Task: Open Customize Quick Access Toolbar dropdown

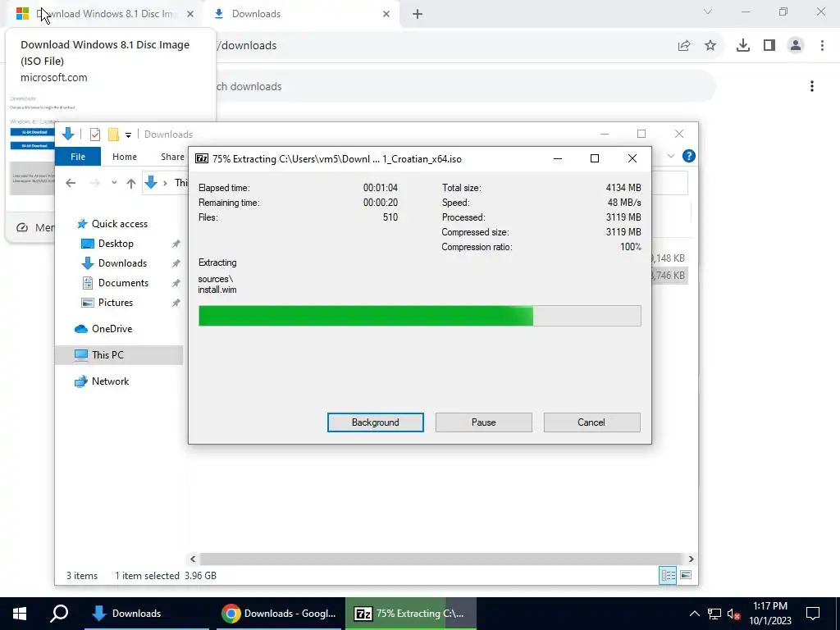Action: pyautogui.click(x=129, y=135)
